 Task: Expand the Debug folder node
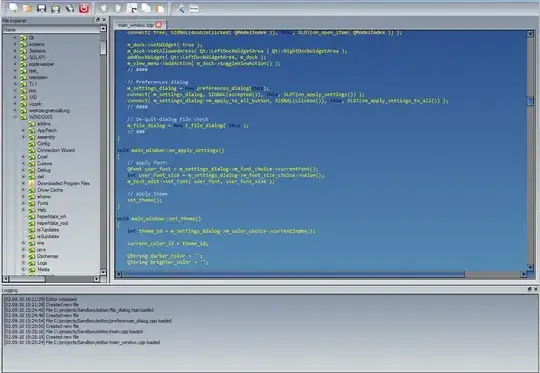23,170
